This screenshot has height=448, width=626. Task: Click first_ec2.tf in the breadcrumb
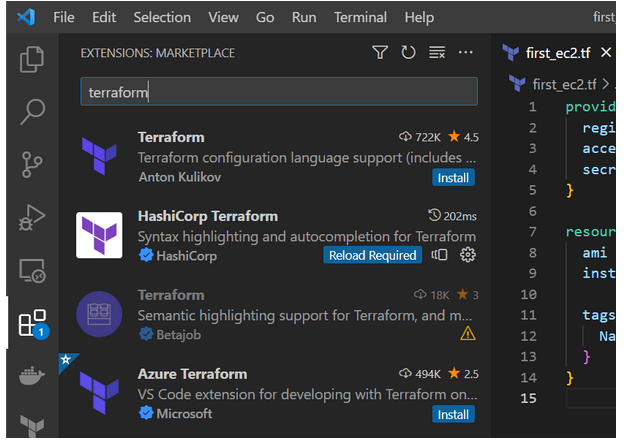point(564,84)
